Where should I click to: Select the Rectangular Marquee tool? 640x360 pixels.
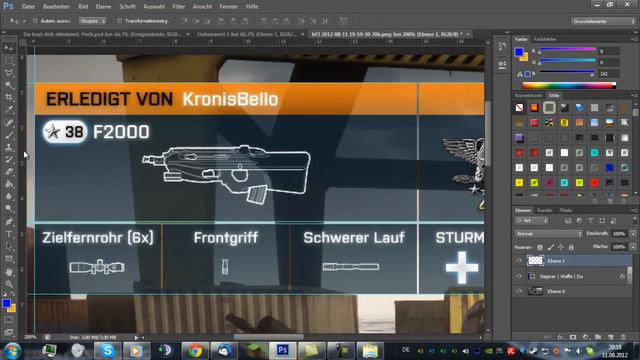tap(9, 60)
